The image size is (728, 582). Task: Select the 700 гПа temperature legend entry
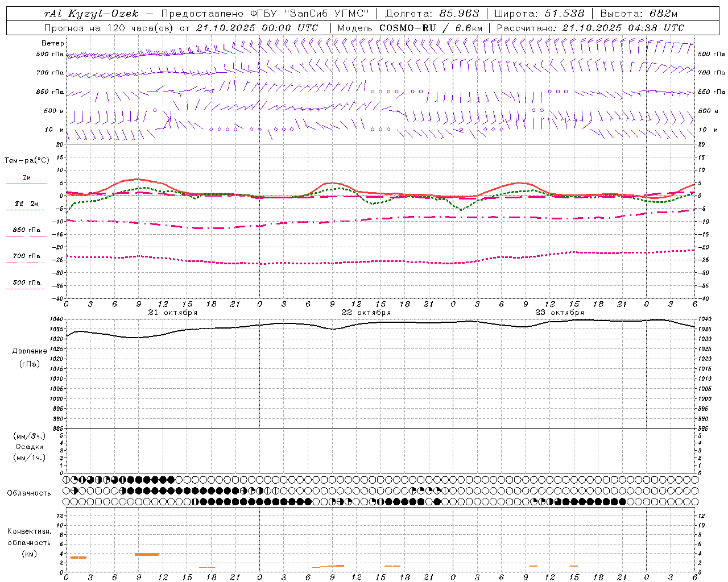tap(26, 256)
